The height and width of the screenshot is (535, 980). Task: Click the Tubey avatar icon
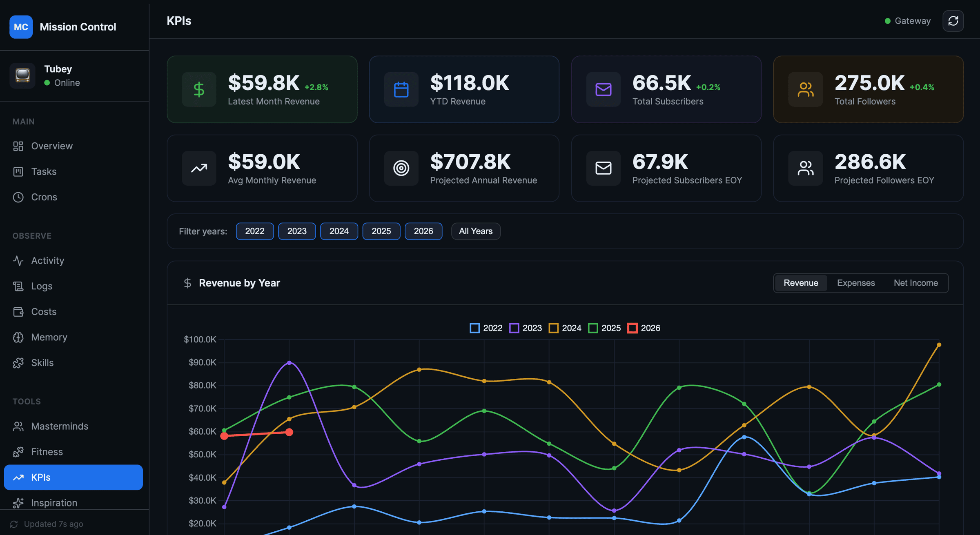[22, 75]
